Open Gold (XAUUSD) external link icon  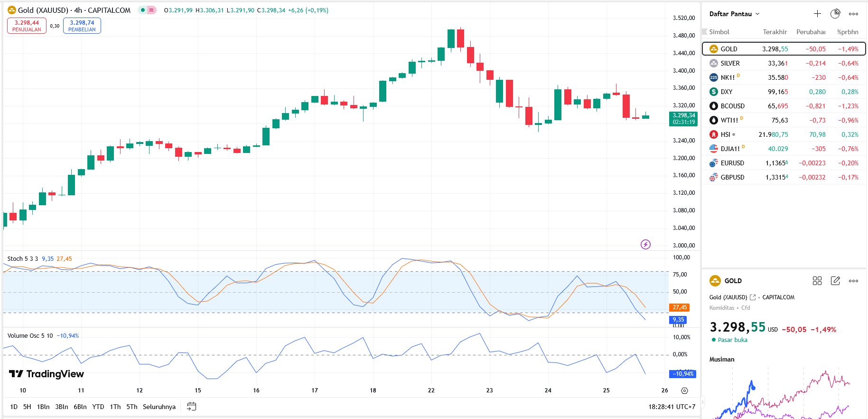[753, 297]
